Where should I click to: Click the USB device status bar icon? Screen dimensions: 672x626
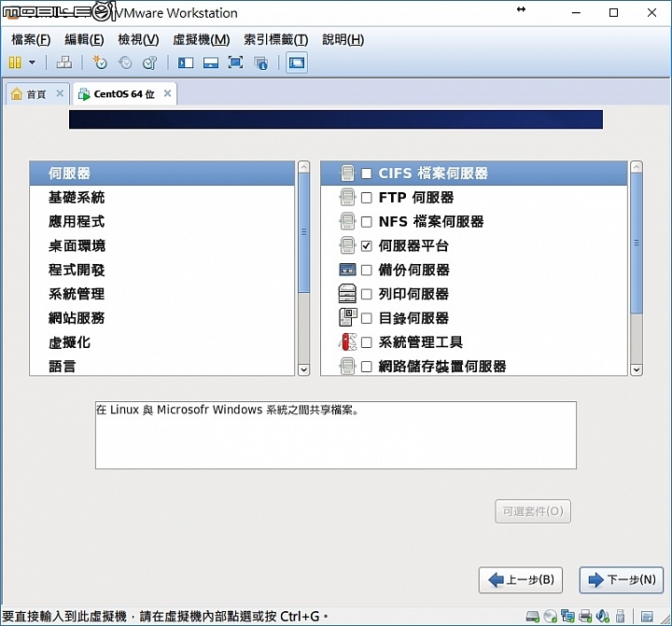(620, 616)
